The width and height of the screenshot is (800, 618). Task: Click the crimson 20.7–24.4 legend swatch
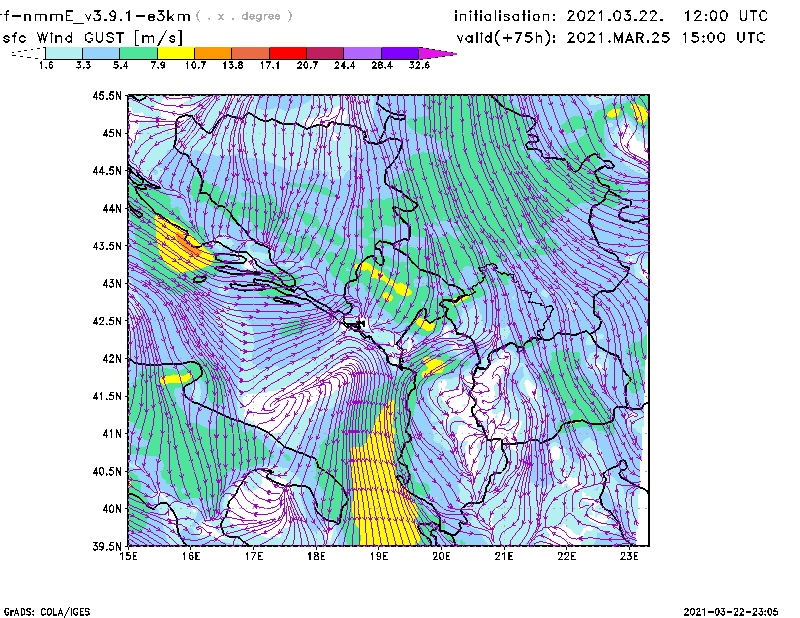[325, 53]
